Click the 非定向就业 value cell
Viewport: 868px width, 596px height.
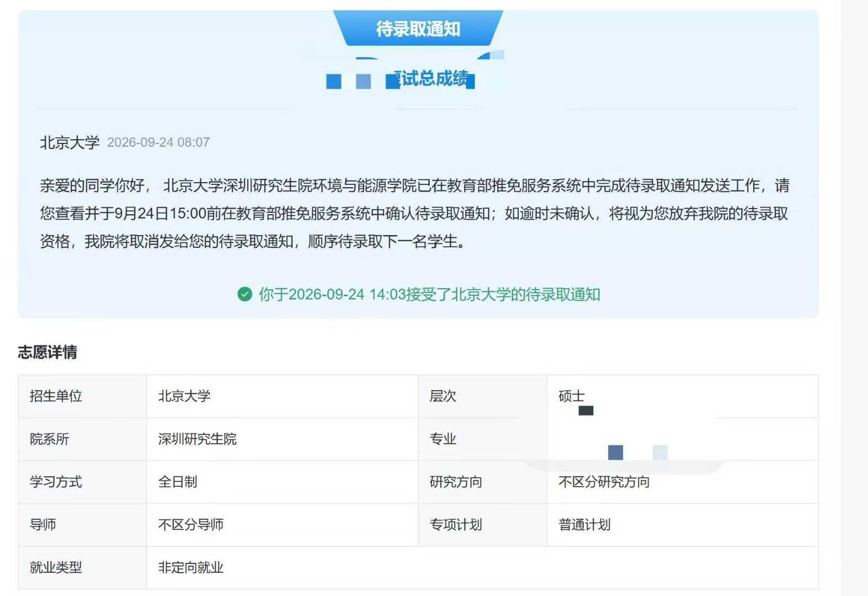click(483, 568)
